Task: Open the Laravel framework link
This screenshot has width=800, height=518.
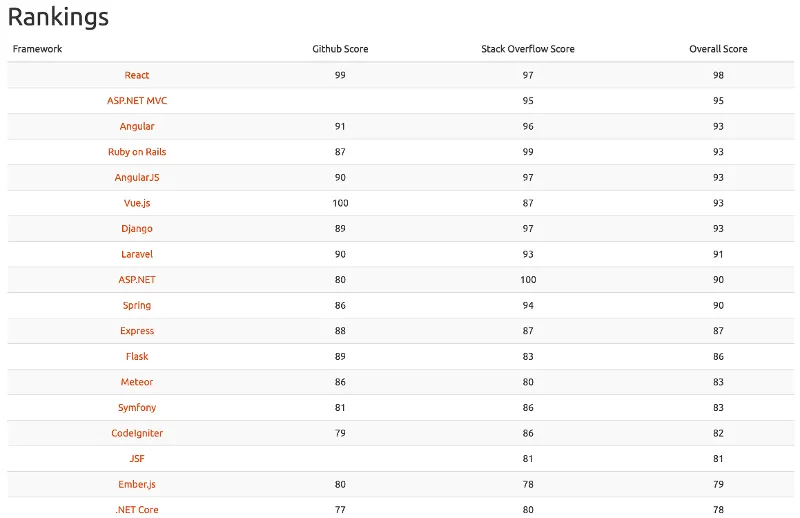Action: coord(137,254)
